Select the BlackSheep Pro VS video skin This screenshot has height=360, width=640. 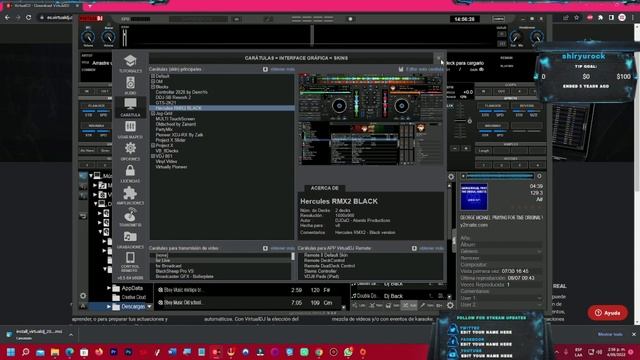pos(174,271)
